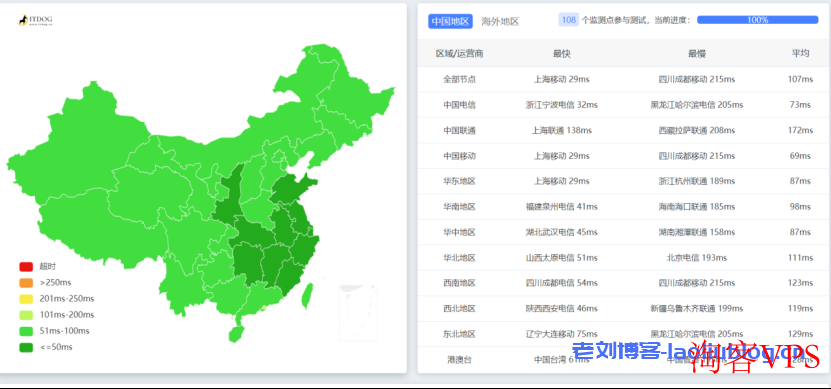831x389 pixels.
Task: Click the 最慢 column header
Action: 697,54
